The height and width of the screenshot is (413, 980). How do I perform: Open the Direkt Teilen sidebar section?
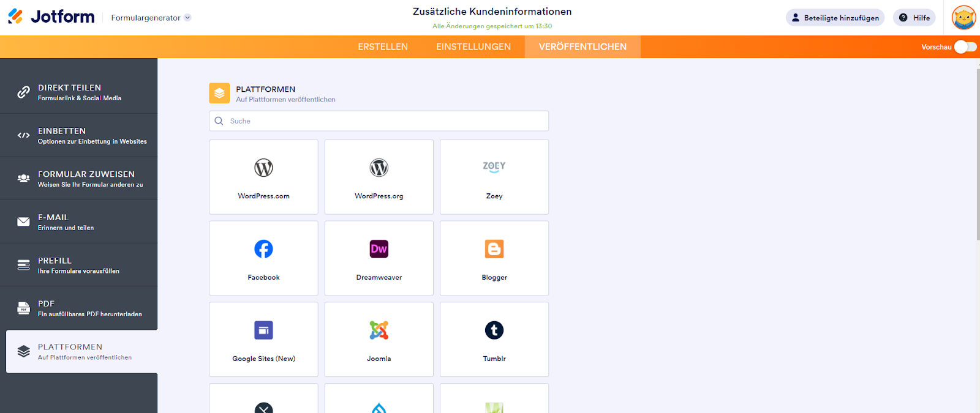(x=78, y=92)
